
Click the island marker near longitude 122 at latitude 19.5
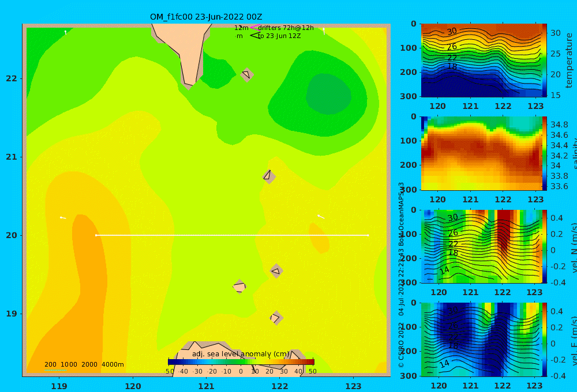[276, 272]
